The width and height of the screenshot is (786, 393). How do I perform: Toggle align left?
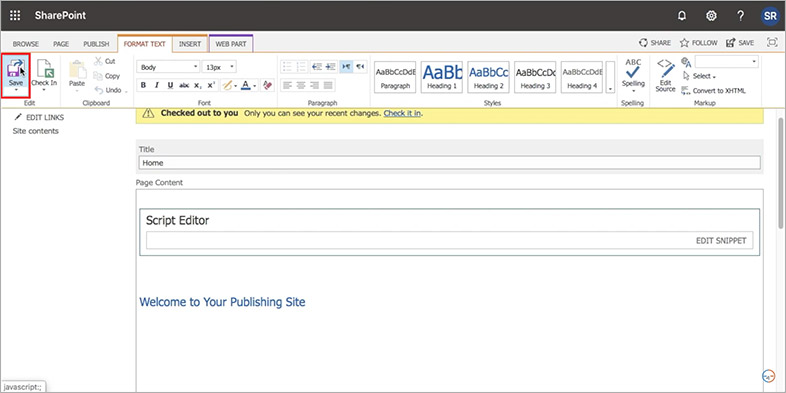point(287,85)
